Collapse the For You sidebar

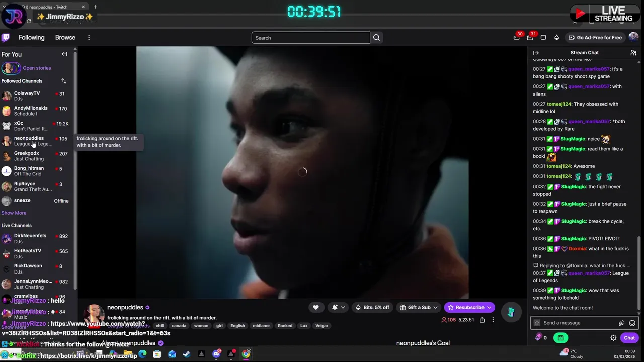click(64, 54)
